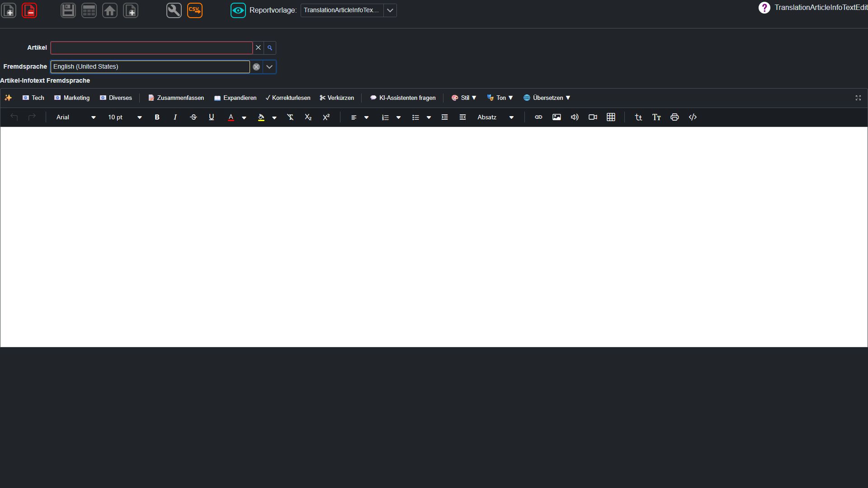The image size is (868, 488).
Task: Click into the Artikel input field
Action: point(151,48)
